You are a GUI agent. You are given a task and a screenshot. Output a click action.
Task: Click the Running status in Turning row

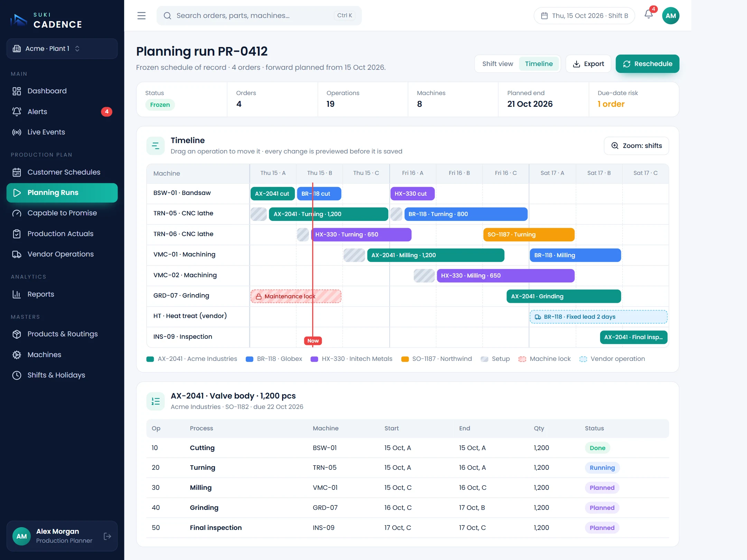pos(602,468)
